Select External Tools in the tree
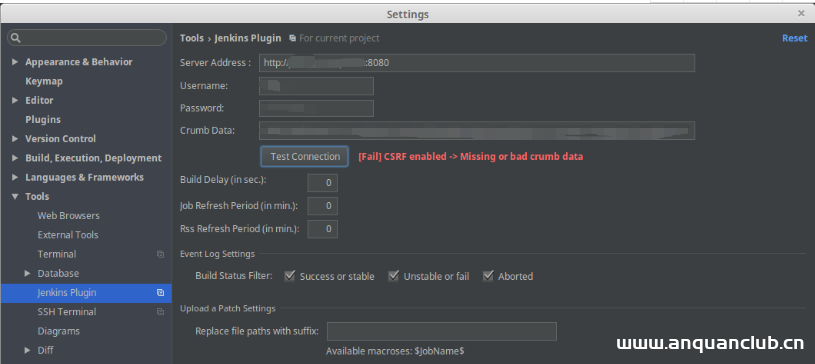This screenshot has width=815, height=364. (68, 235)
